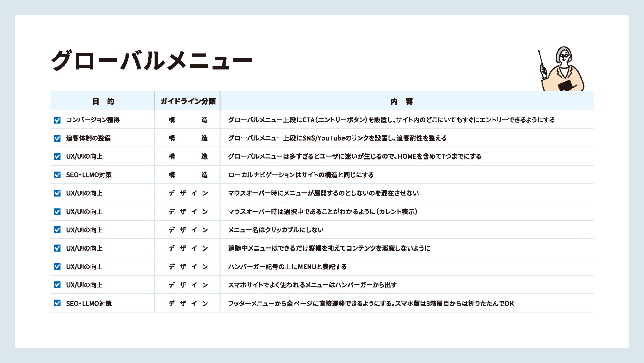Select the SNS/YouTube link description row
Image resolution: width=644 pixels, height=363 pixels.
[337, 138]
